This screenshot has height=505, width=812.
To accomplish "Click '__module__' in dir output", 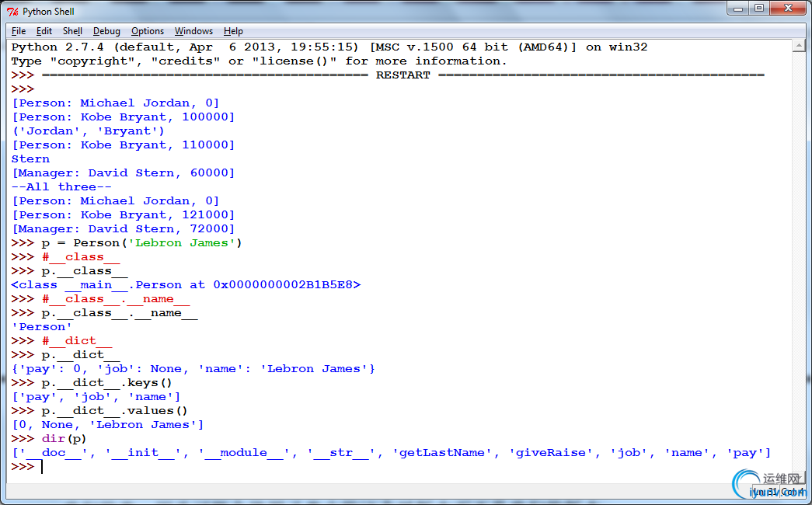I will tap(243, 453).
